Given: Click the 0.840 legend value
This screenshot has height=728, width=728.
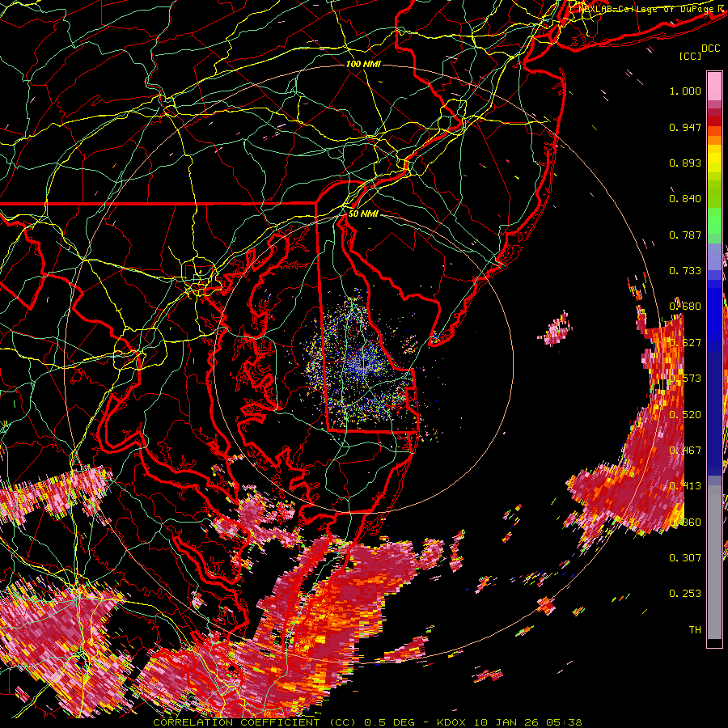Looking at the screenshot, I should point(685,199).
